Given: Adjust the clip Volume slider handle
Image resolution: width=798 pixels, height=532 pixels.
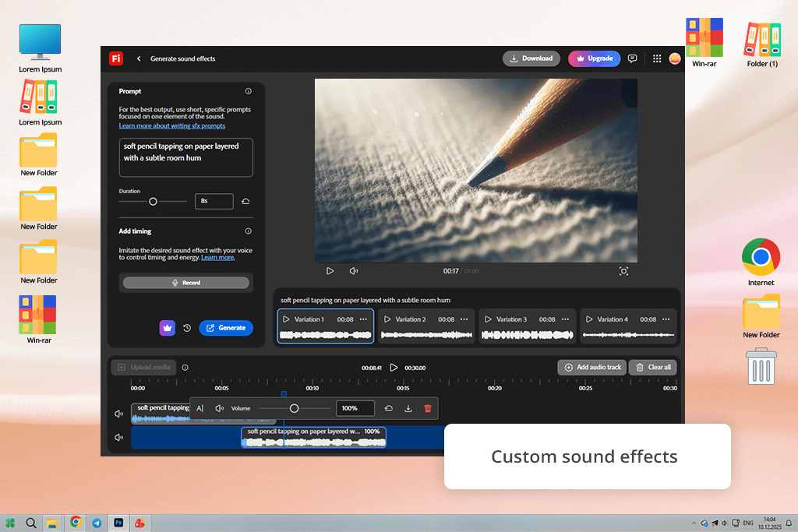Looking at the screenshot, I should [x=294, y=408].
